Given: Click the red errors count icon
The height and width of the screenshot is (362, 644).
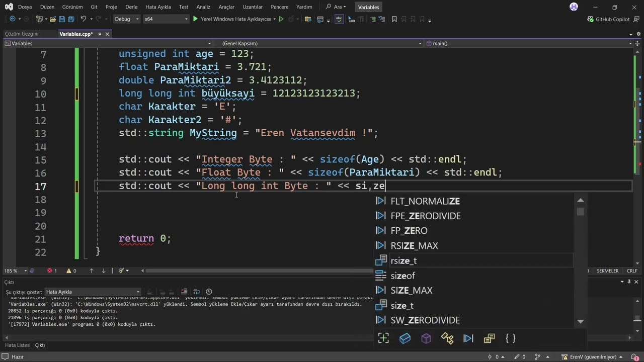Looking at the screenshot, I should pyautogui.click(x=50, y=270).
